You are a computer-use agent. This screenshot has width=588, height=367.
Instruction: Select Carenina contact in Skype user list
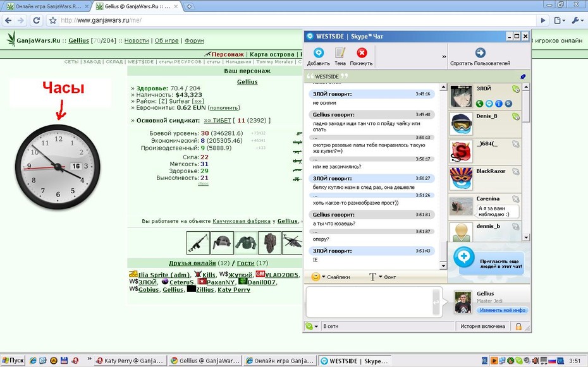(485, 207)
